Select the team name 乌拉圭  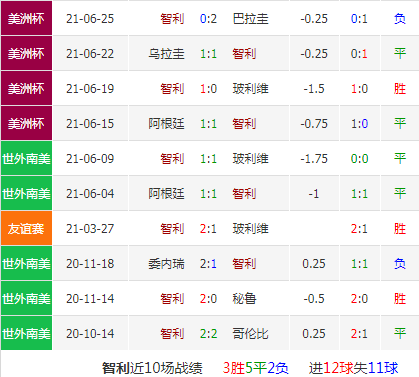click(166, 54)
